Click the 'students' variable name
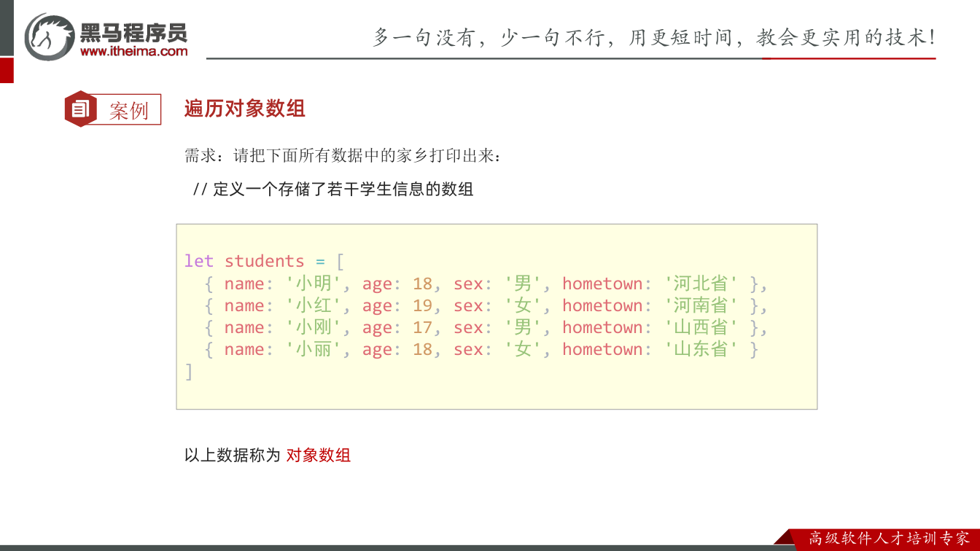This screenshot has width=980, height=551. (264, 261)
